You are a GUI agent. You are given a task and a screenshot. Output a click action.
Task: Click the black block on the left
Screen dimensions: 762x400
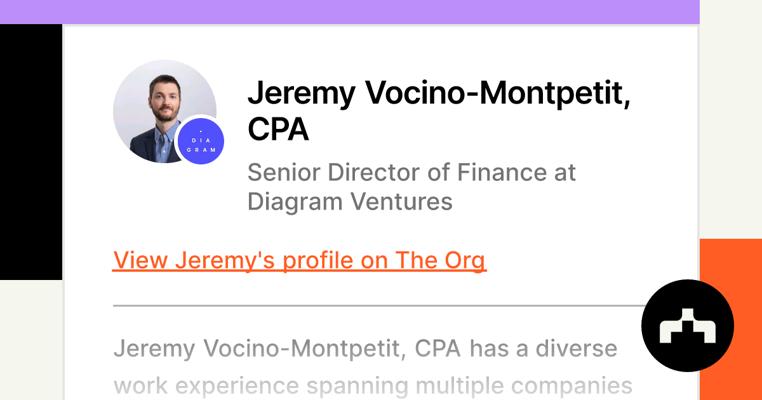[30, 150]
